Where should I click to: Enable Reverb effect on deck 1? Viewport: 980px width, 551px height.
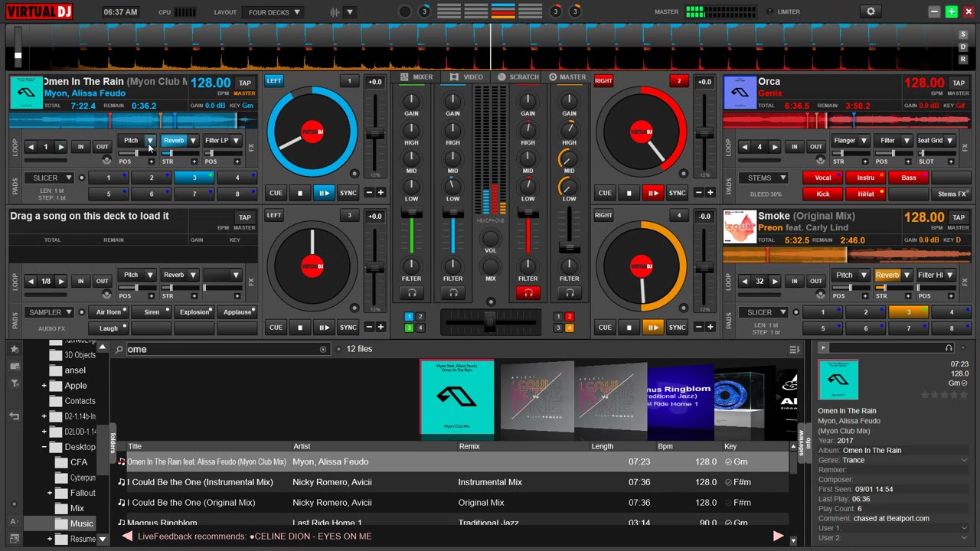174,141
